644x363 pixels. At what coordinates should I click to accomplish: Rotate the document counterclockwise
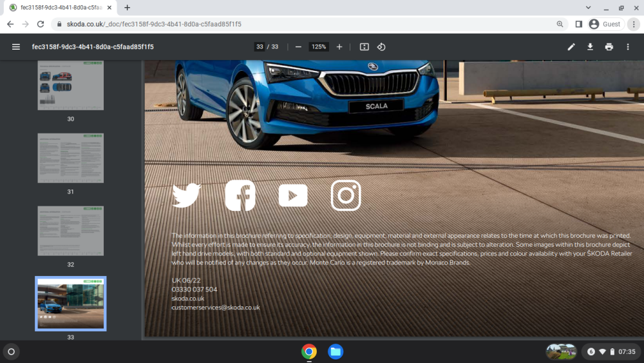(381, 47)
